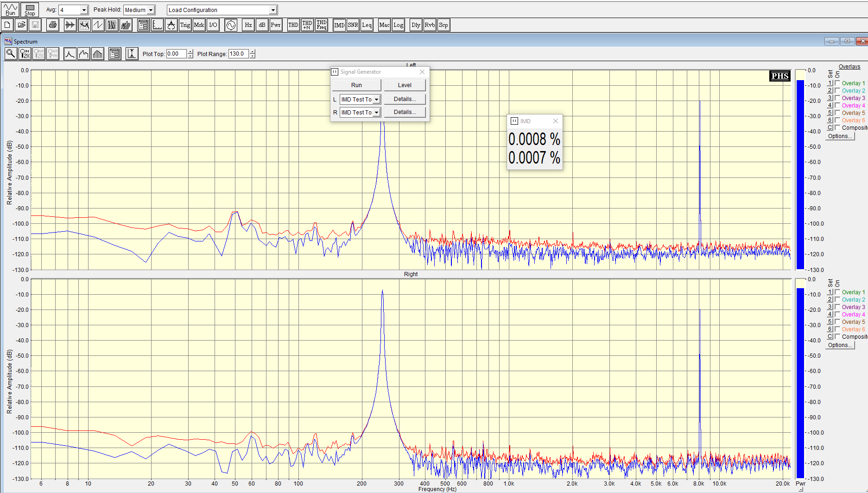This screenshot has width=868, height=493.
Task: Click the Plot Range stepper arrows
Action: point(252,54)
